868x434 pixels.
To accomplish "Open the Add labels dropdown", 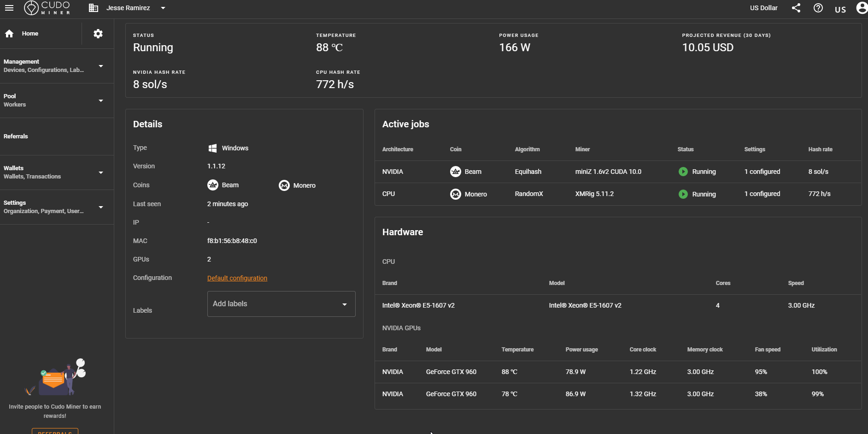I will [x=282, y=304].
